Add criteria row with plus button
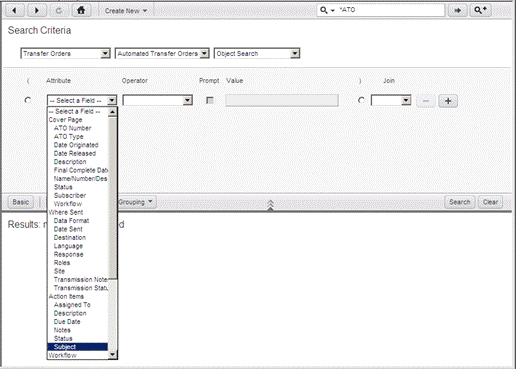Viewport: 516px width, 369px height. [448, 101]
